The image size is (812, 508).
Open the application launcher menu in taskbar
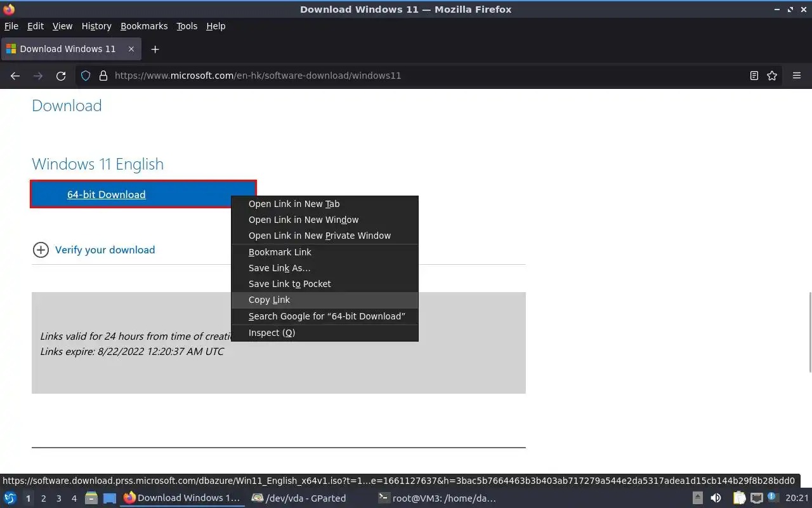pos(10,498)
